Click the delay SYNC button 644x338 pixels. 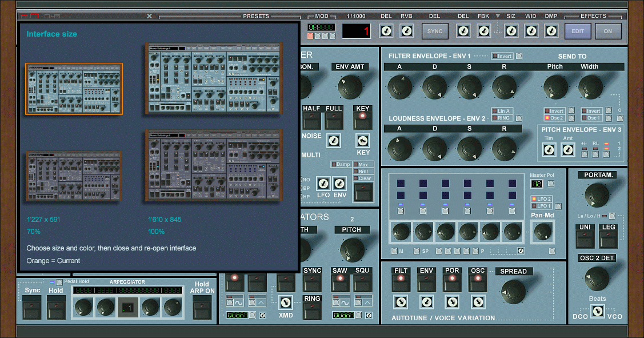435,31
